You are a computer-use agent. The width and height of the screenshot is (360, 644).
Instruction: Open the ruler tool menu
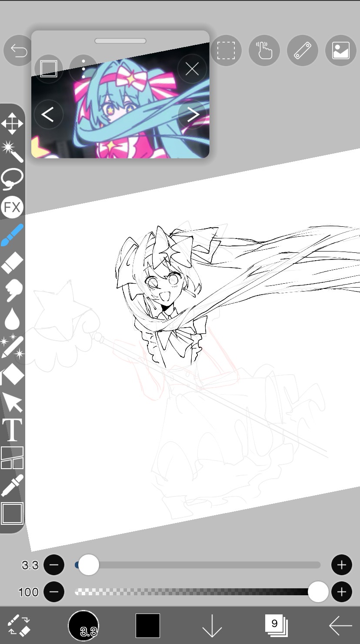coord(302,50)
